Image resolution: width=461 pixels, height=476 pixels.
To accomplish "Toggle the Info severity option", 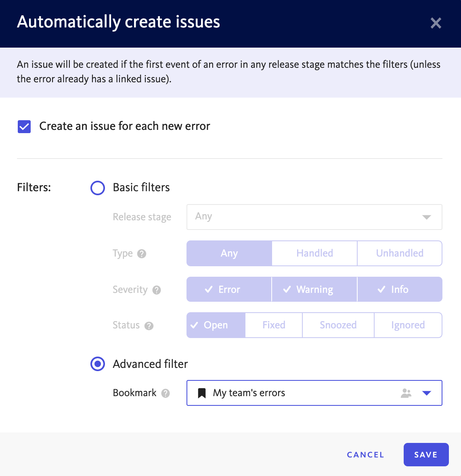I will 400,289.
